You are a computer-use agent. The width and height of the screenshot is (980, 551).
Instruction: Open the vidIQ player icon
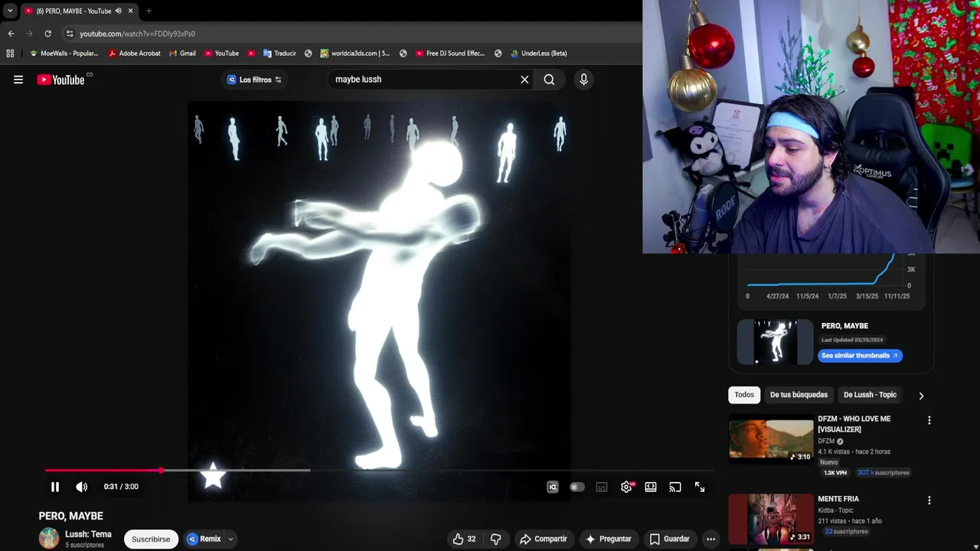pyautogui.click(x=553, y=487)
